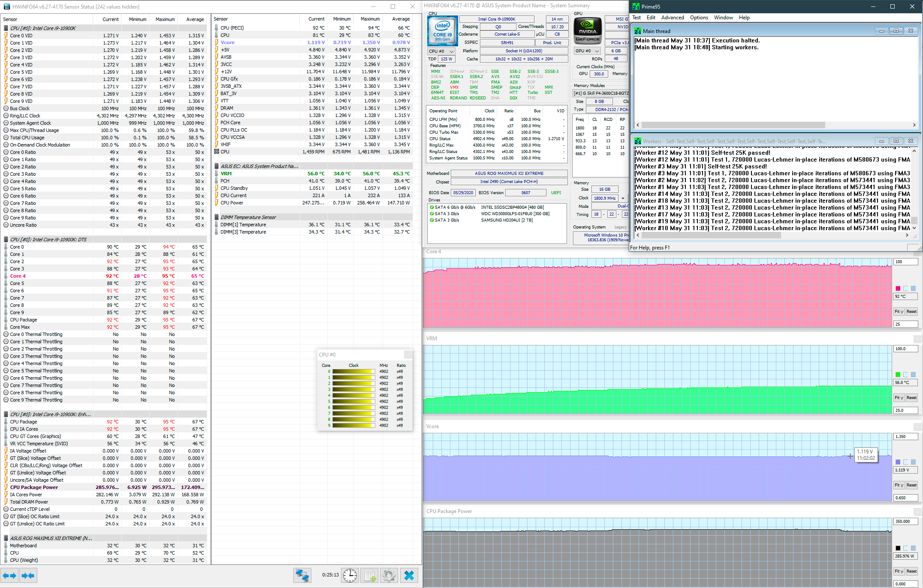Viewport: 923px width, 588px height.
Task: Open the CPU #0 selector dropdown
Action: pos(441,51)
